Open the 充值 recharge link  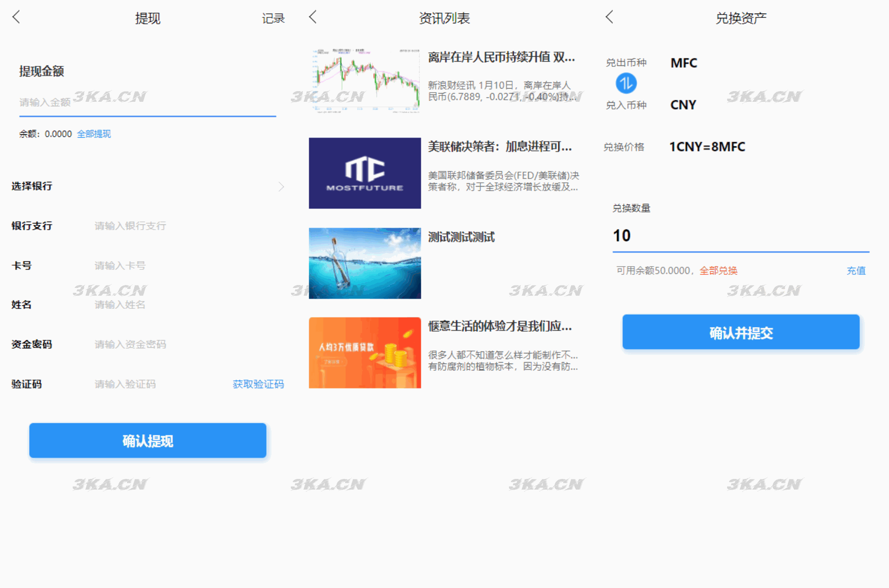click(856, 270)
